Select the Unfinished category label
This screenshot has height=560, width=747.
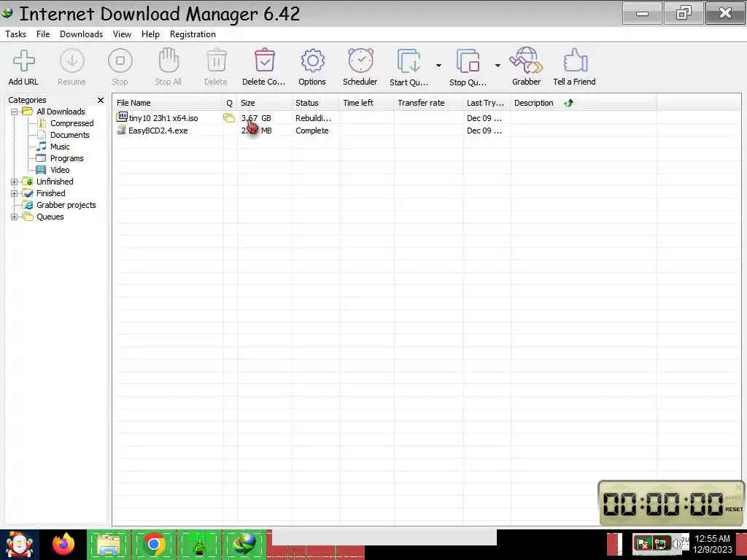click(x=55, y=182)
